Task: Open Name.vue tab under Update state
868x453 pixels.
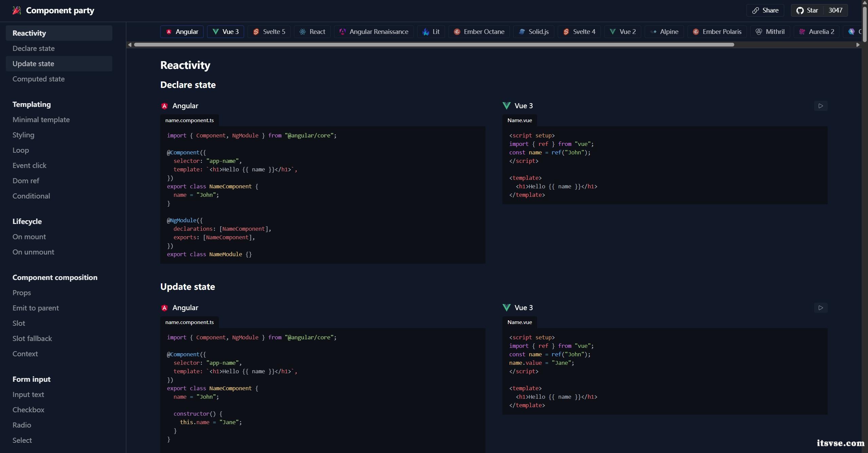Action: [x=519, y=322]
